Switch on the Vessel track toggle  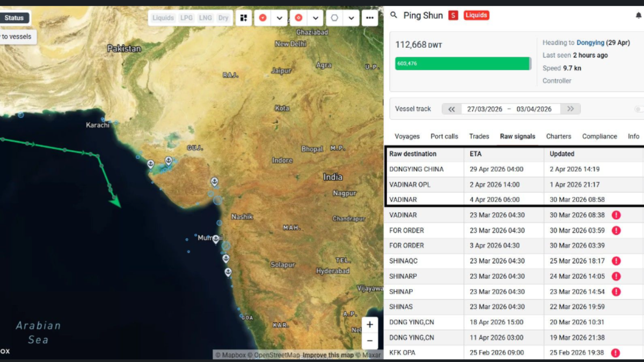(639, 109)
